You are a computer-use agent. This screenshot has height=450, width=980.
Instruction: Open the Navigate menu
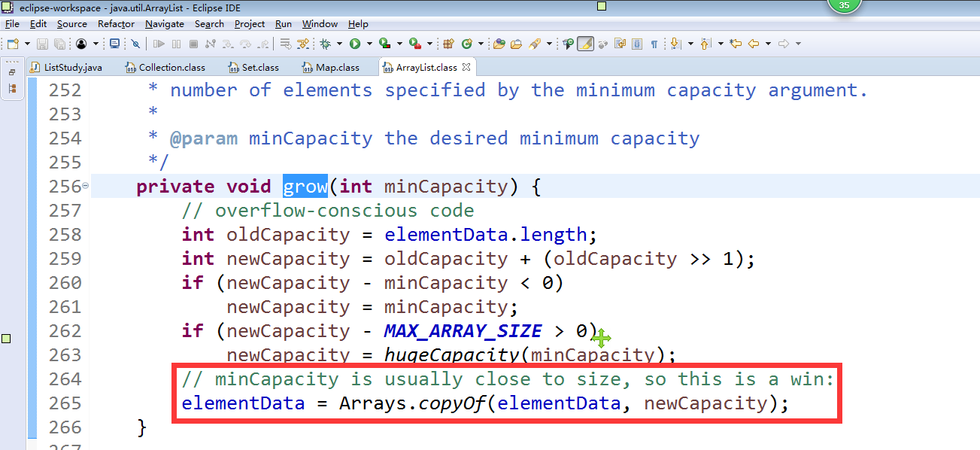pos(165,24)
